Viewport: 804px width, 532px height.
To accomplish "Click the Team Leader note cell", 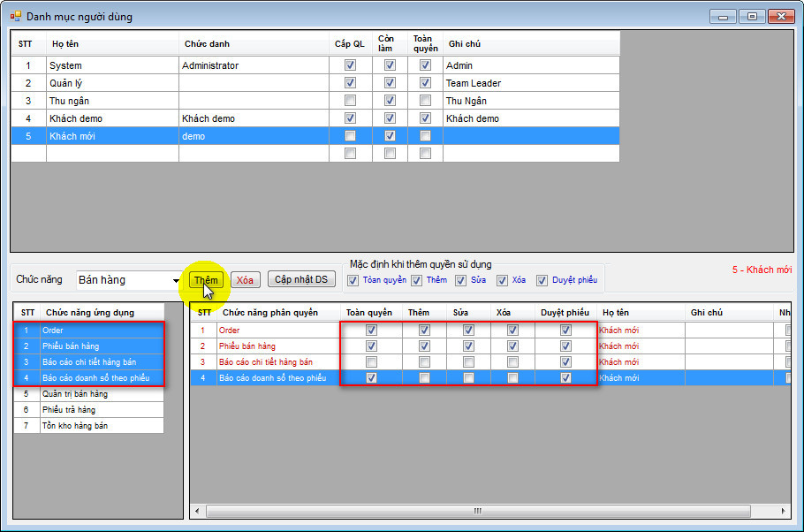I will pyautogui.click(x=531, y=83).
